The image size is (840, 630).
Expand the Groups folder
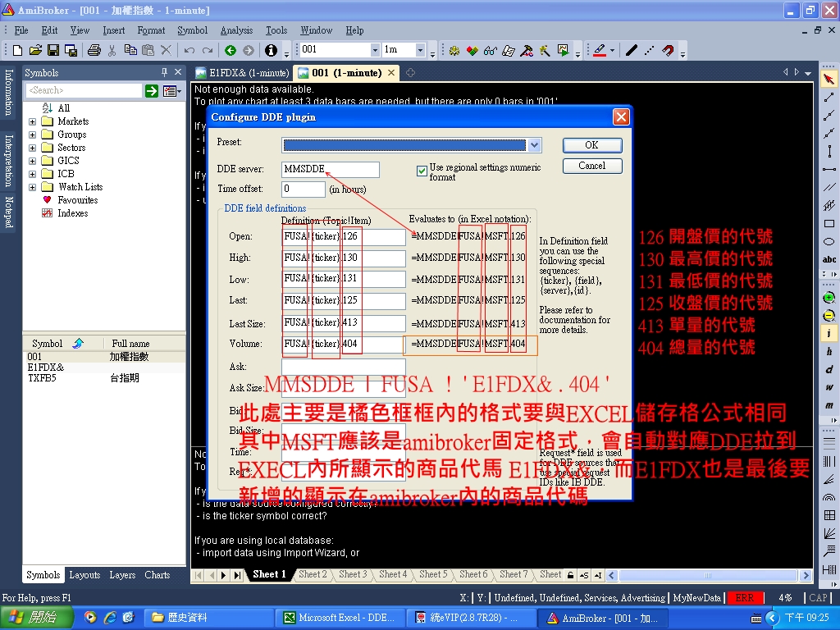pos(32,135)
